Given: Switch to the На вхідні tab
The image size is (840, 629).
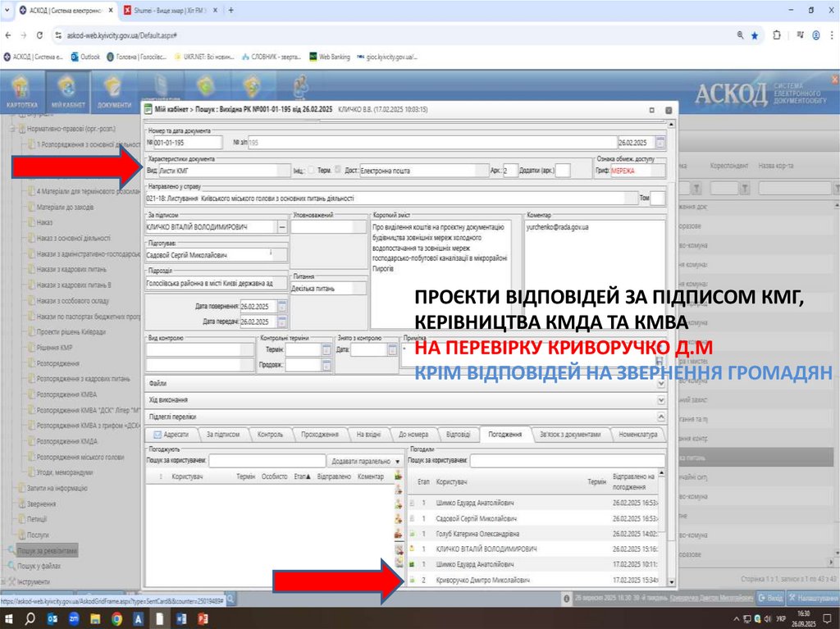Looking at the screenshot, I should coord(368,435).
